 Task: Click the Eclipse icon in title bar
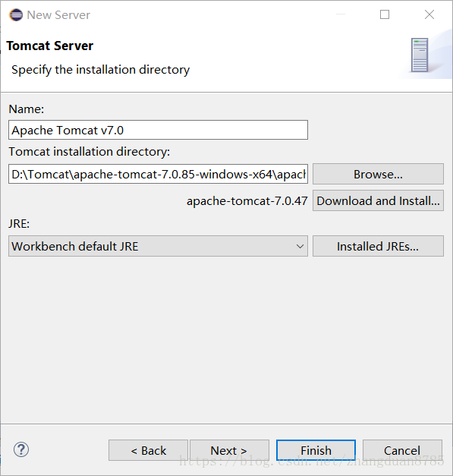pos(16,15)
